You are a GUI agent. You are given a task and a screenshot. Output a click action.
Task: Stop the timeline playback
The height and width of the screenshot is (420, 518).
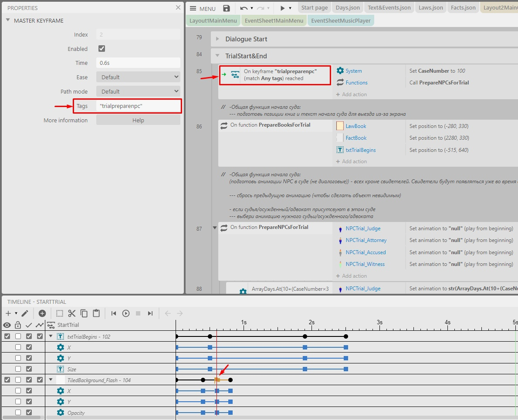point(138,313)
